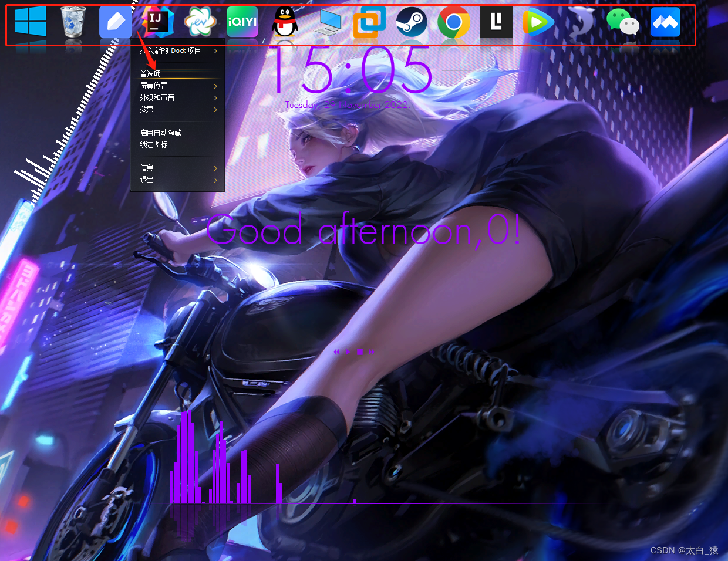Open the This PC computer icon

tap(327, 22)
